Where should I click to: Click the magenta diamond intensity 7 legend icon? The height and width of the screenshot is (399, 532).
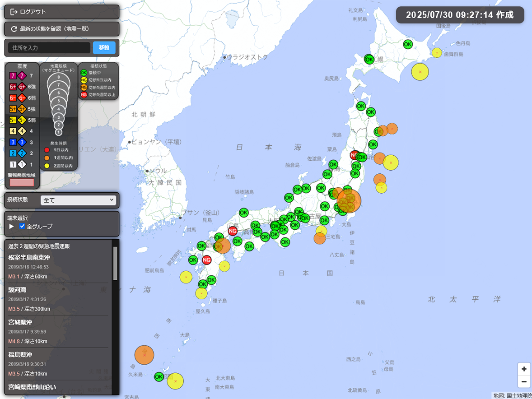pyautogui.click(x=22, y=75)
